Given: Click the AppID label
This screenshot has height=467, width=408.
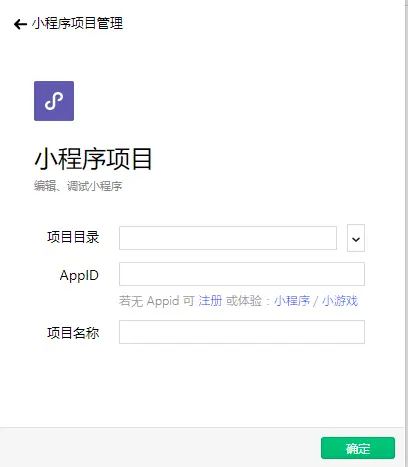Looking at the screenshot, I should 79,276.
